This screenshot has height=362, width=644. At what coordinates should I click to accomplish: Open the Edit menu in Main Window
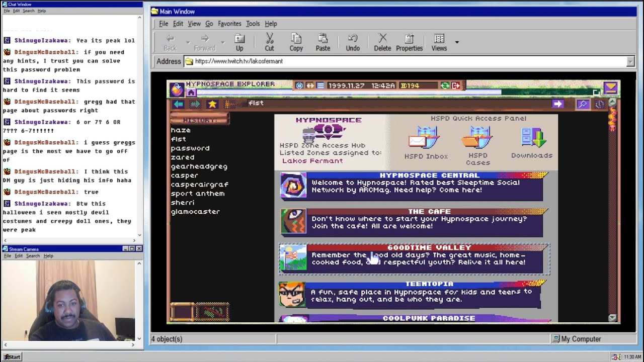pyautogui.click(x=178, y=24)
